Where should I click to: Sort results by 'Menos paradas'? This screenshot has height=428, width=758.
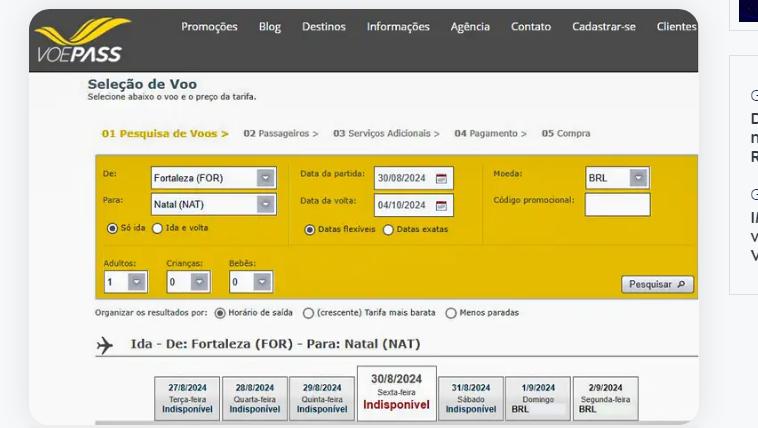[x=450, y=312]
